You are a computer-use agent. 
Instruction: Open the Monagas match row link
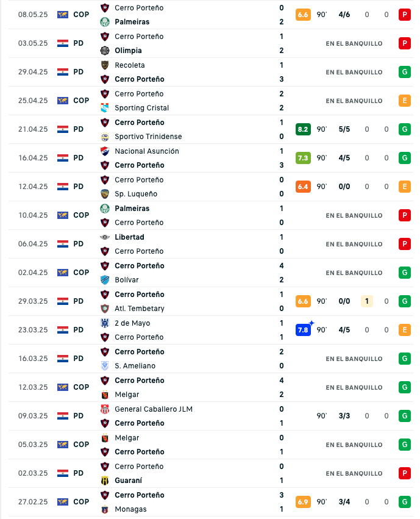pos(211,502)
